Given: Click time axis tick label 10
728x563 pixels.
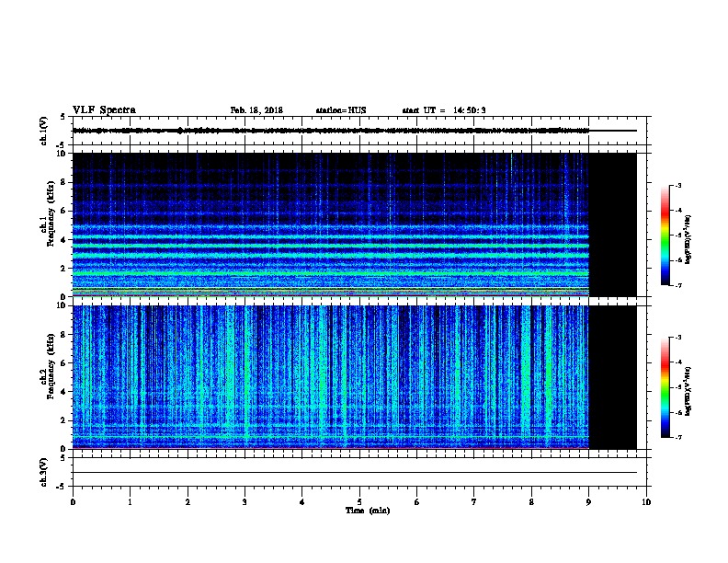Looking at the screenshot, I should 646,501.
